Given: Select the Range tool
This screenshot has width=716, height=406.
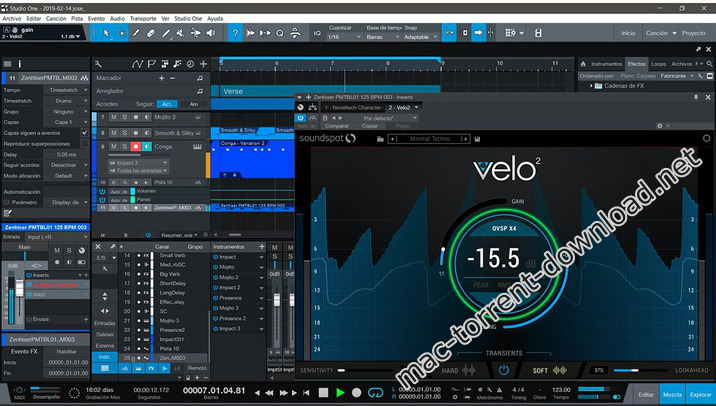Looking at the screenshot, I should coord(121,33).
